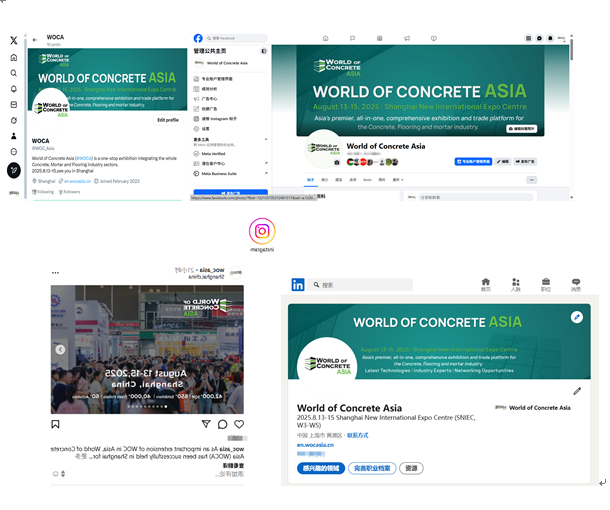Open LinkedIn My Network nav icon
This screenshot has height=510, width=610.
tap(515, 285)
